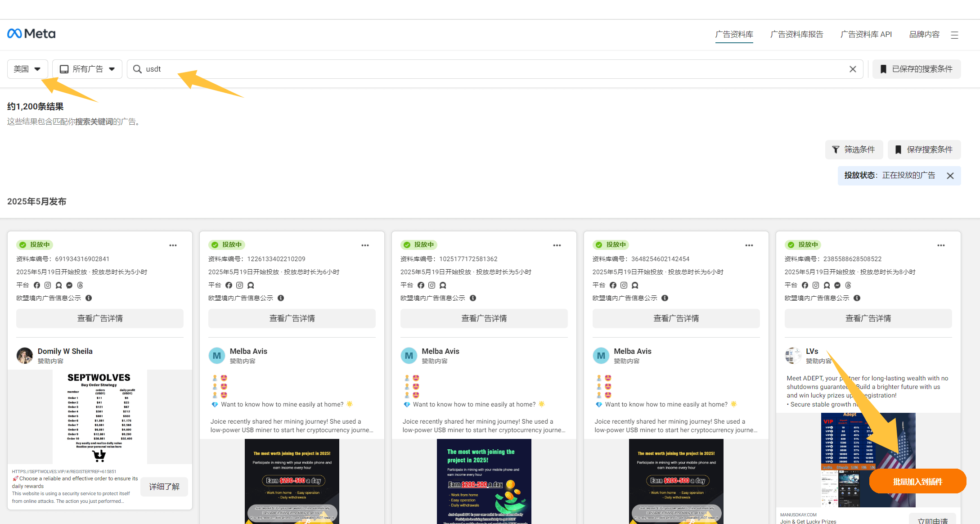The width and height of the screenshot is (980, 524).
Task: Open the 广告资料库 tab
Action: click(734, 34)
